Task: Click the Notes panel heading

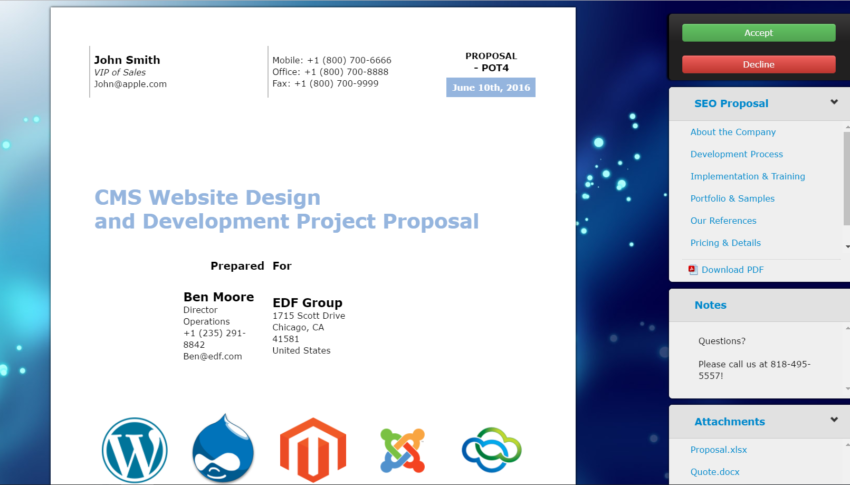Action: click(x=710, y=305)
